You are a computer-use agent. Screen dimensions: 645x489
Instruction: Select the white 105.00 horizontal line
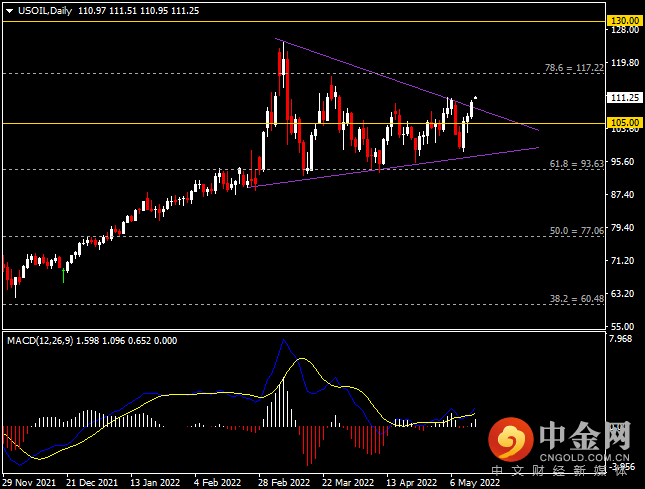coord(150,123)
